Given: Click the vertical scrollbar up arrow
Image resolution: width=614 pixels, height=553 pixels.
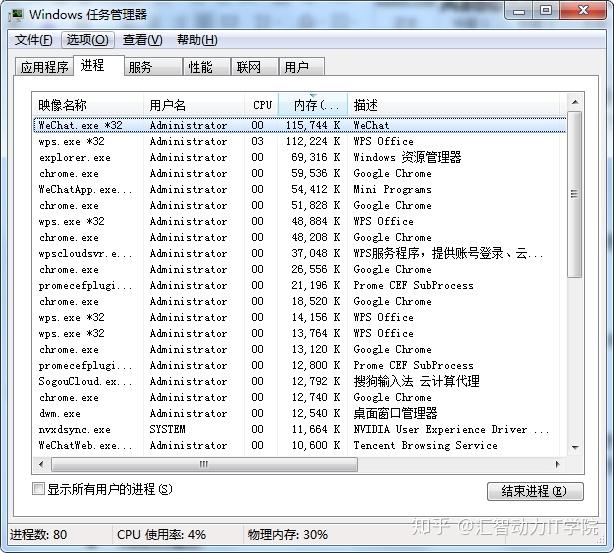Looking at the screenshot, I should coord(575,102).
